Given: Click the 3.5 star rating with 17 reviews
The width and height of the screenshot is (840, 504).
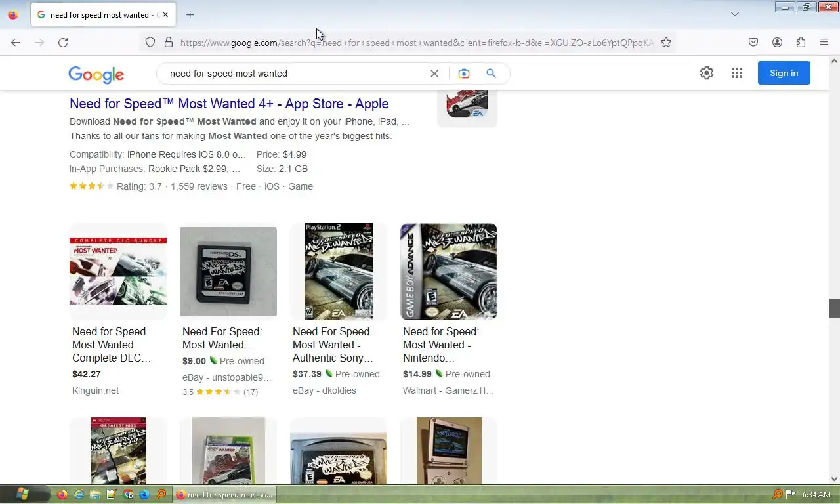Looking at the screenshot, I should click(220, 392).
